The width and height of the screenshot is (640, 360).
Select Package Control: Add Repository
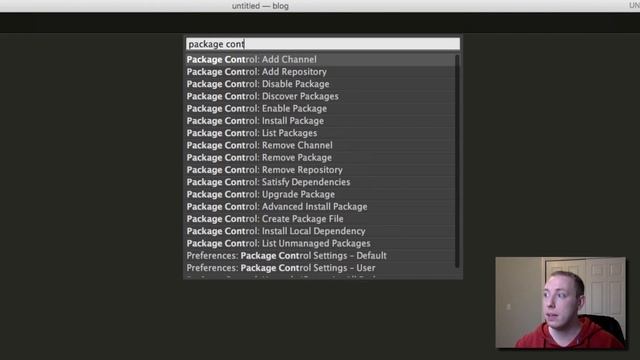click(x=320, y=72)
